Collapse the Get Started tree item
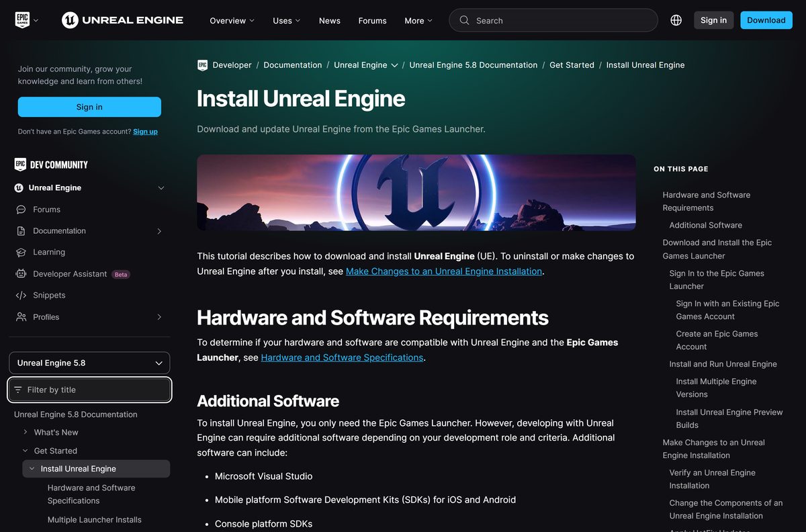The image size is (806, 532). 26,451
